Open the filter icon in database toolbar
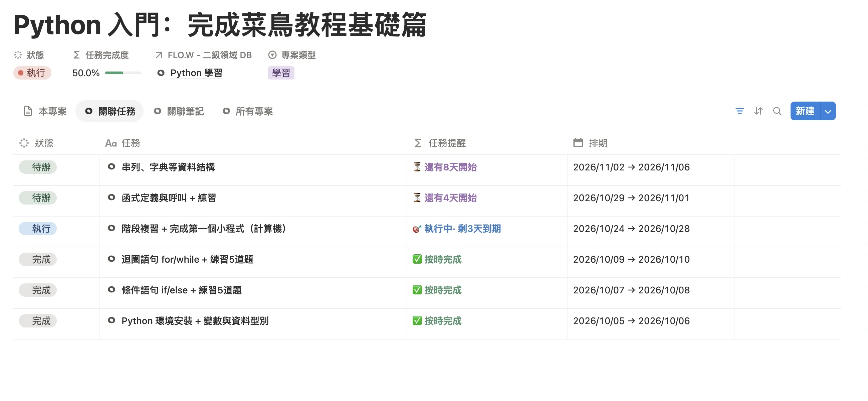Image resolution: width=868 pixels, height=401 pixels. (x=739, y=111)
